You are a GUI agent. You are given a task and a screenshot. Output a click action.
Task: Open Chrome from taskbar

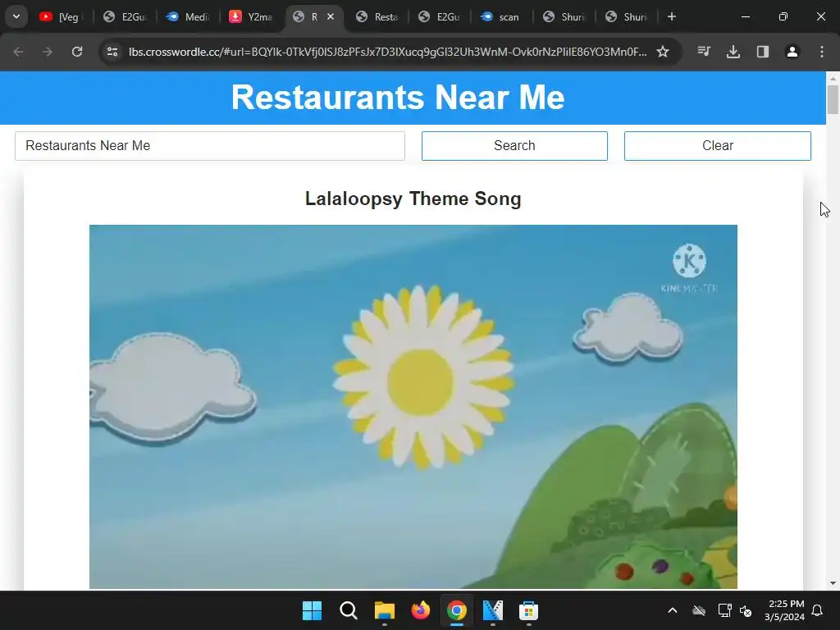457,610
